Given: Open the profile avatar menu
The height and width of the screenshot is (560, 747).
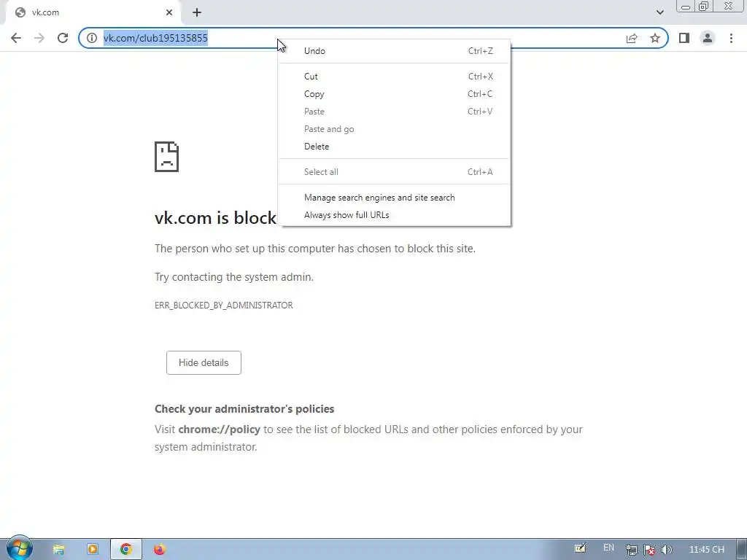Looking at the screenshot, I should click(x=708, y=38).
